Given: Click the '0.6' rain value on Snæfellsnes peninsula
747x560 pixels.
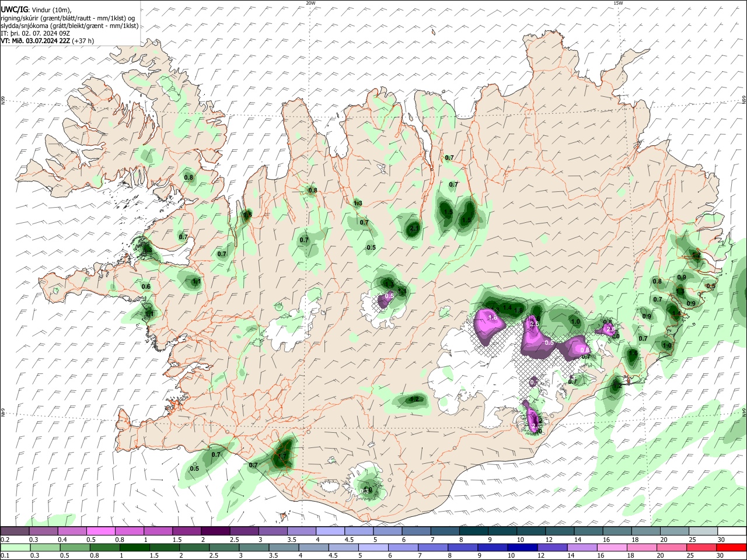Looking at the screenshot, I should tap(146, 286).
